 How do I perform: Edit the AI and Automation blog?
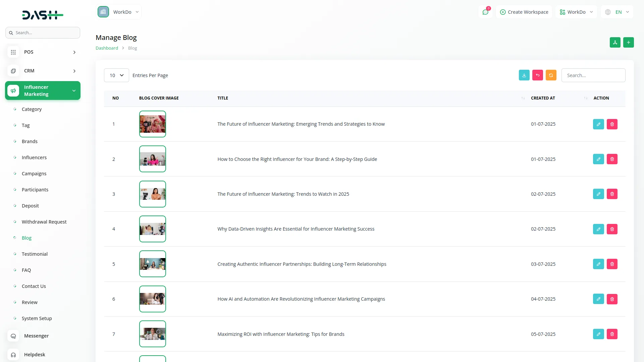tap(598, 299)
